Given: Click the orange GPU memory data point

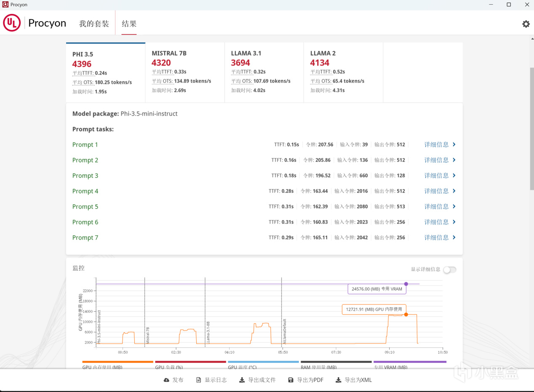Looking at the screenshot, I should click(x=406, y=315).
